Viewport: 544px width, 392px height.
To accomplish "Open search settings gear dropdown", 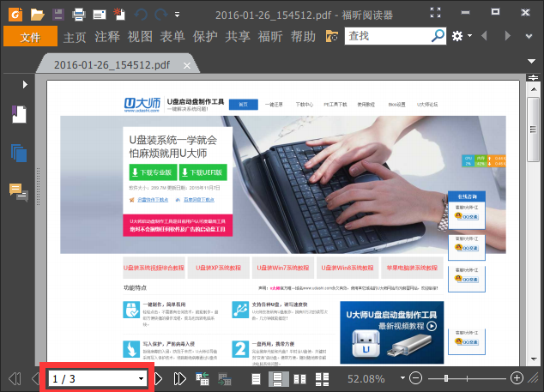I will pyautogui.click(x=462, y=36).
